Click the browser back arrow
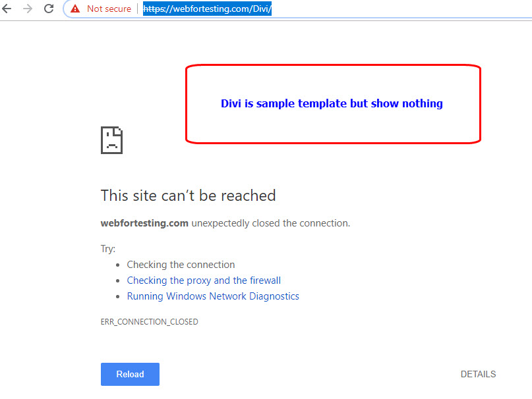 (x=7, y=9)
